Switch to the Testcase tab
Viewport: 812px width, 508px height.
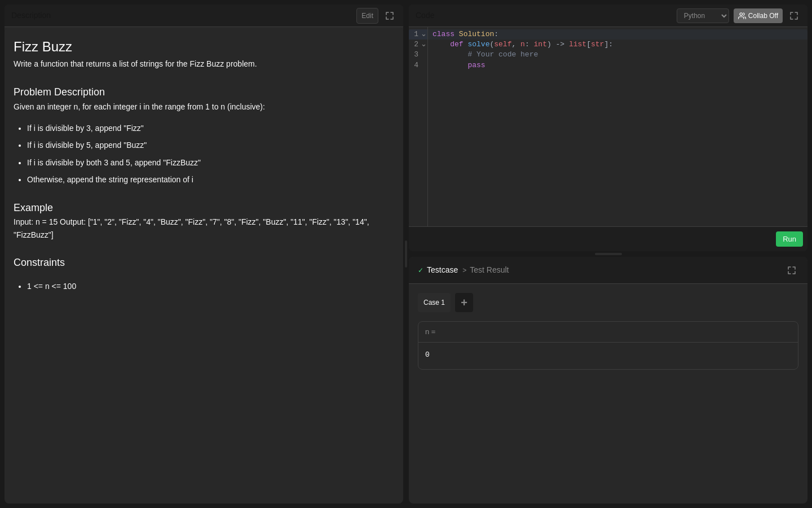(x=442, y=270)
